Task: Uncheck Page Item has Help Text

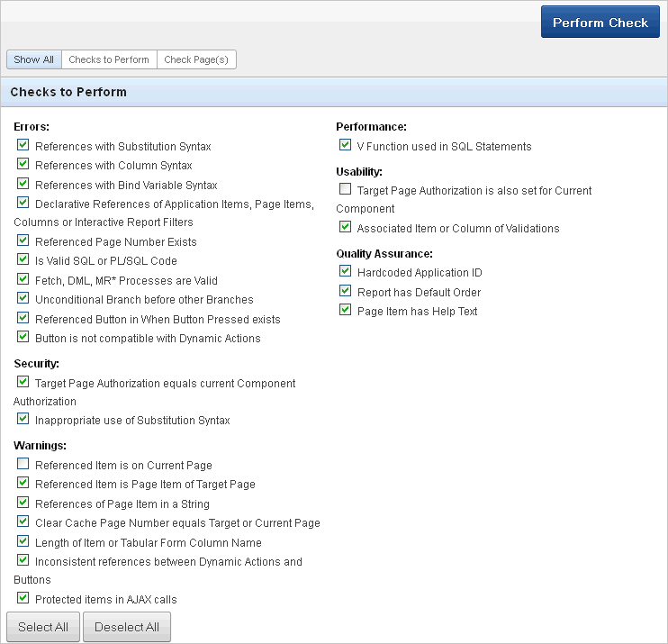Action: pyautogui.click(x=345, y=310)
